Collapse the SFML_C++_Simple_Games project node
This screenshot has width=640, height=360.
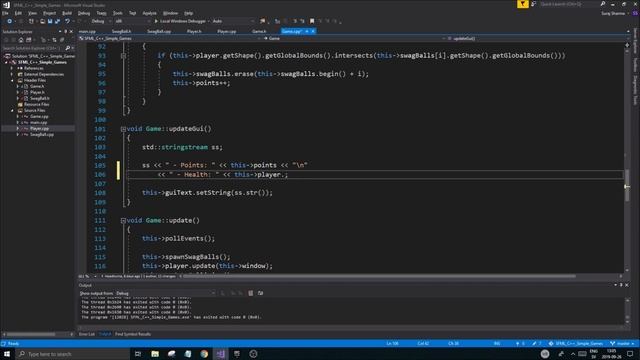6,62
